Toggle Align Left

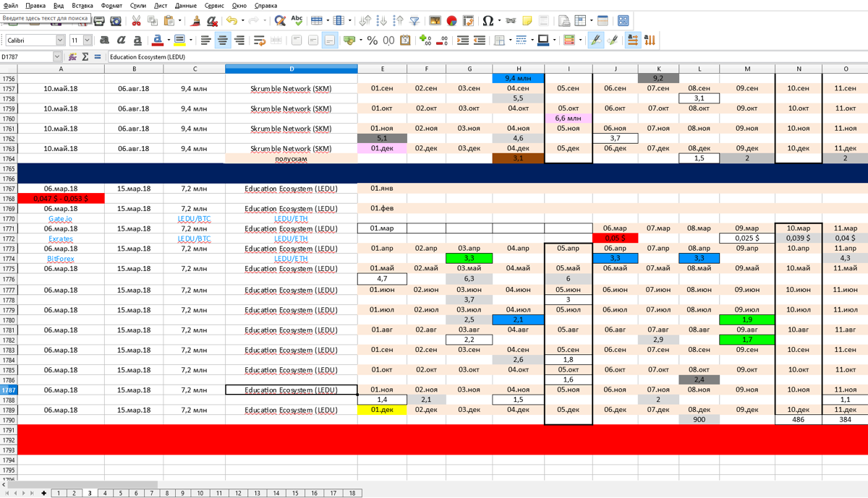pos(206,40)
